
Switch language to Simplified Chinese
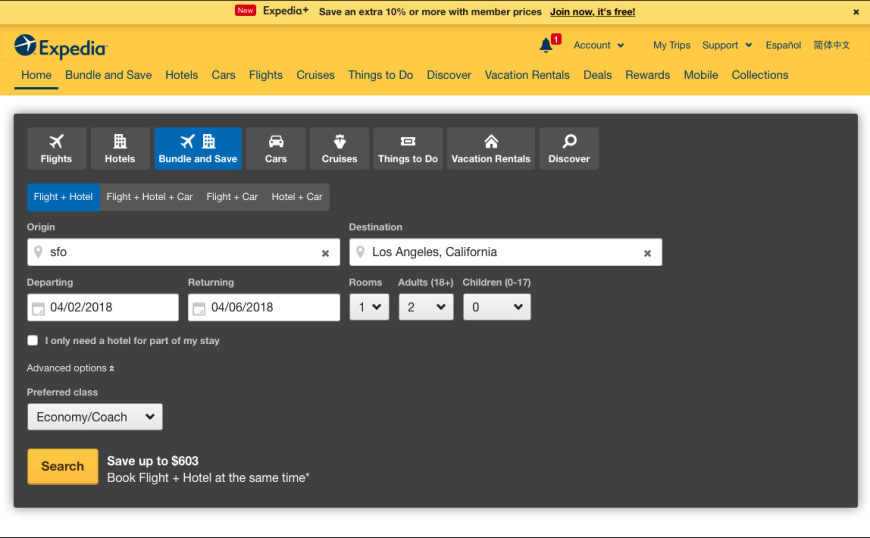[831, 45]
